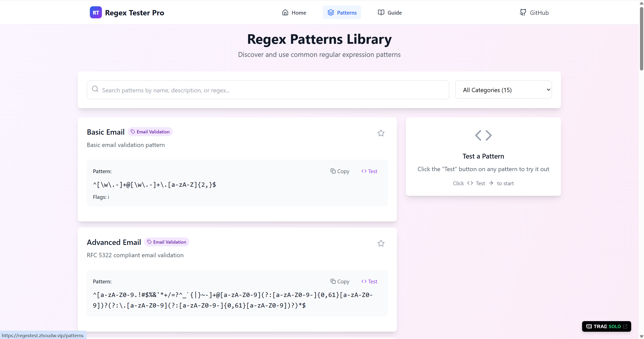Copy the Basic Email pattern

[340, 171]
